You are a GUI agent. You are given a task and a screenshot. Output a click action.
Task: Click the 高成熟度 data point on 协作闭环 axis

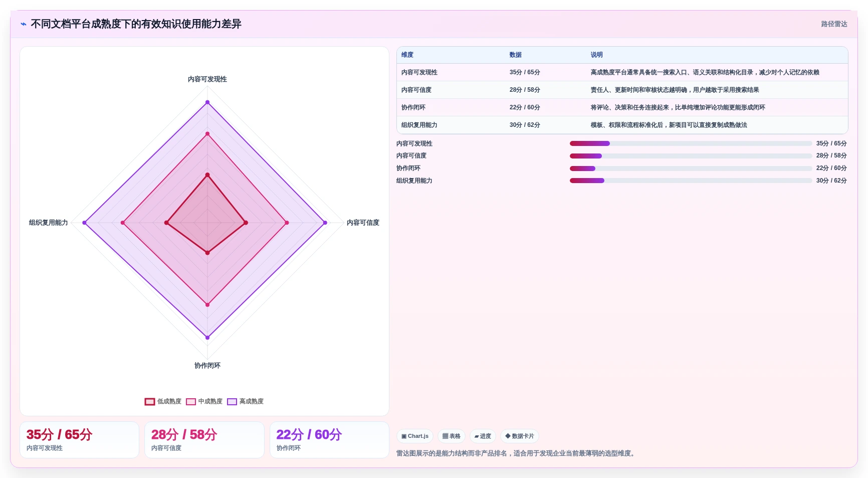[207, 338]
